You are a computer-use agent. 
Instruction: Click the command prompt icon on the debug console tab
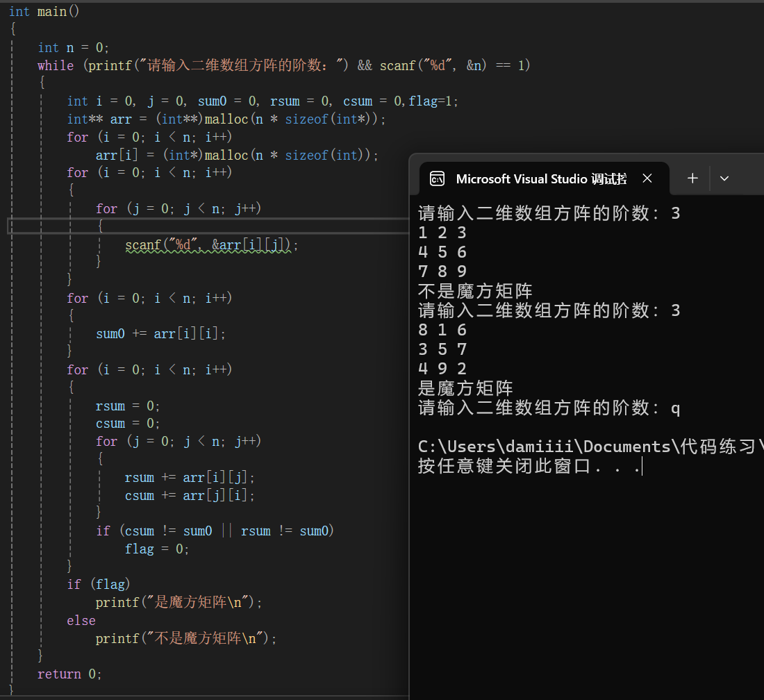pyautogui.click(x=438, y=178)
